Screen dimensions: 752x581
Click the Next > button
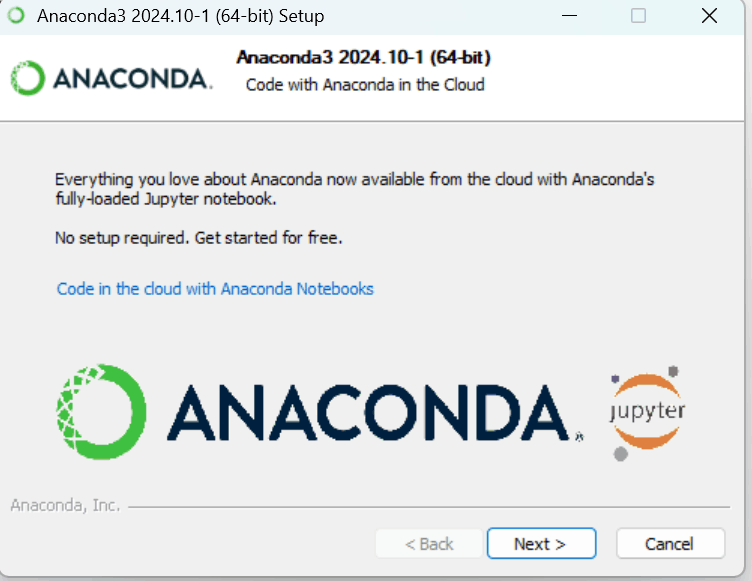541,544
